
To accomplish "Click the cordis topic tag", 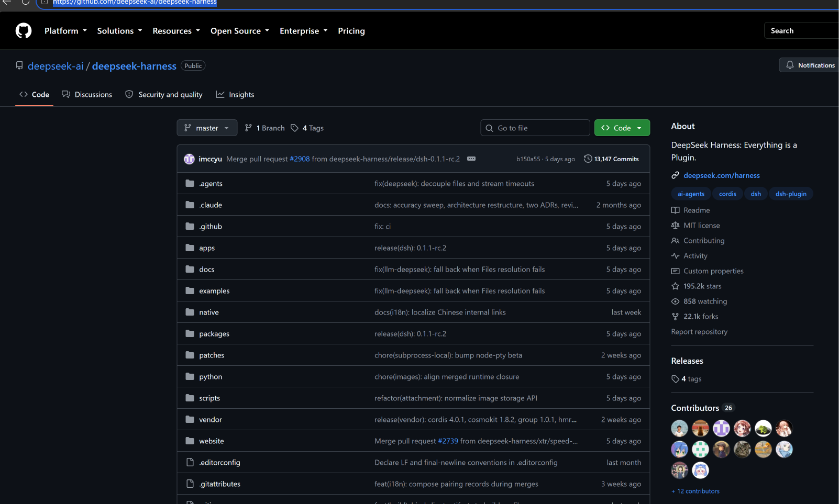I will click(727, 194).
